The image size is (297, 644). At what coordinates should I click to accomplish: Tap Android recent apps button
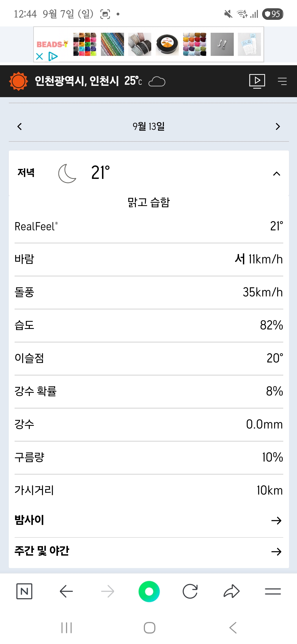pyautogui.click(x=67, y=628)
